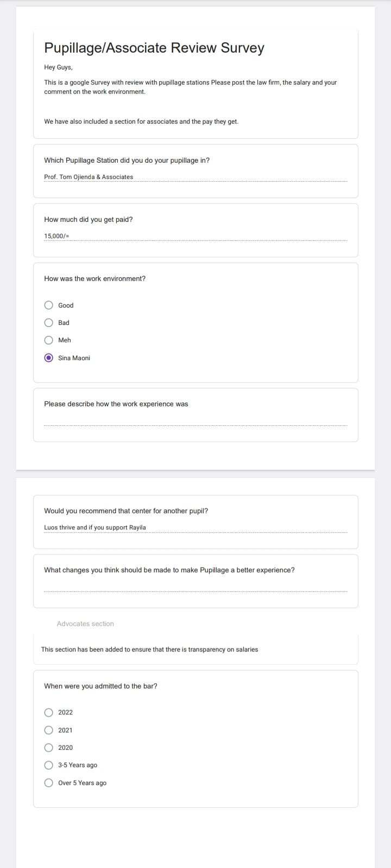Focus the "How much did you get paid" field

click(x=195, y=236)
